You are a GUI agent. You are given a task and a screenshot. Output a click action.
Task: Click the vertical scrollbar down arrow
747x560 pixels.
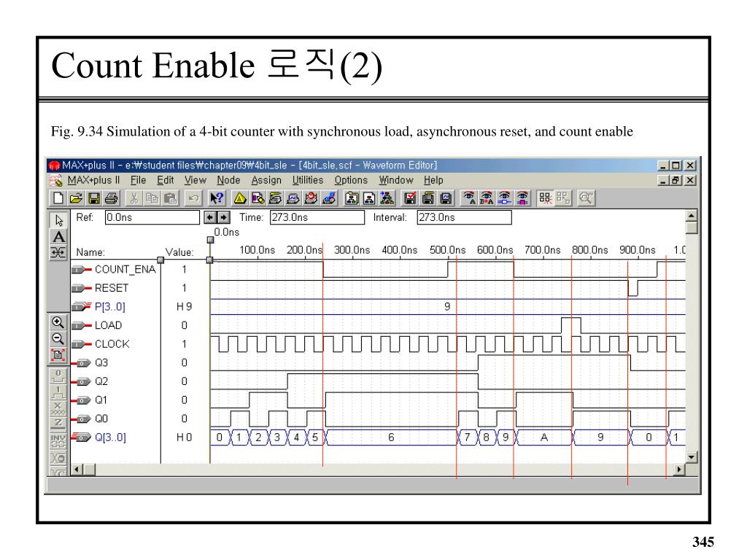[x=692, y=457]
